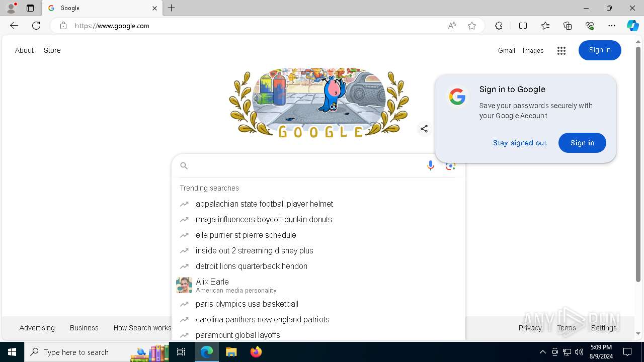
Task: Toggle split screen icon
Action: point(523,26)
